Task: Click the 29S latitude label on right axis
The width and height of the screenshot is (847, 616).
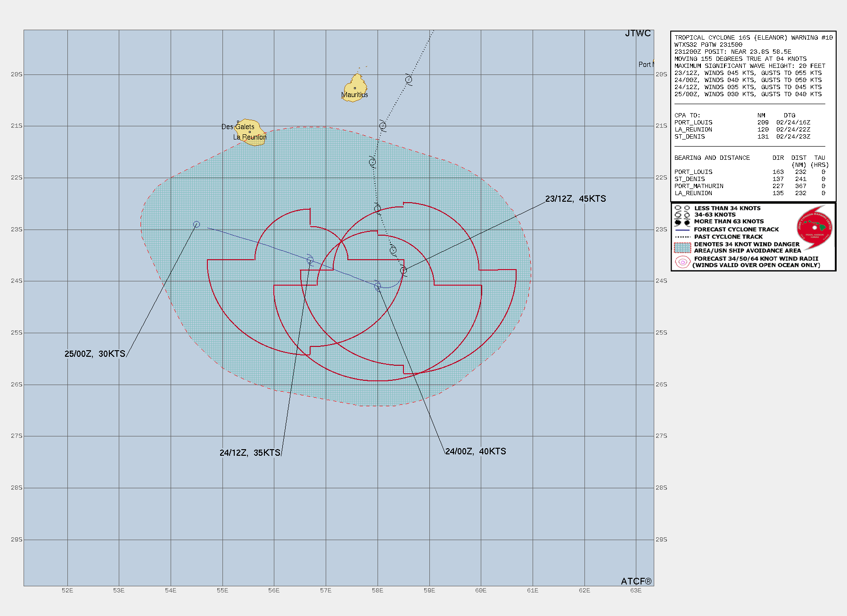Action: (661, 540)
